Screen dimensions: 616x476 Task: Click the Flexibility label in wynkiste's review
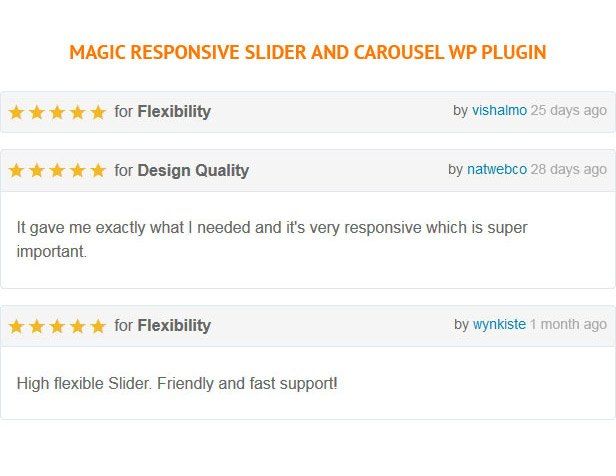(x=174, y=325)
